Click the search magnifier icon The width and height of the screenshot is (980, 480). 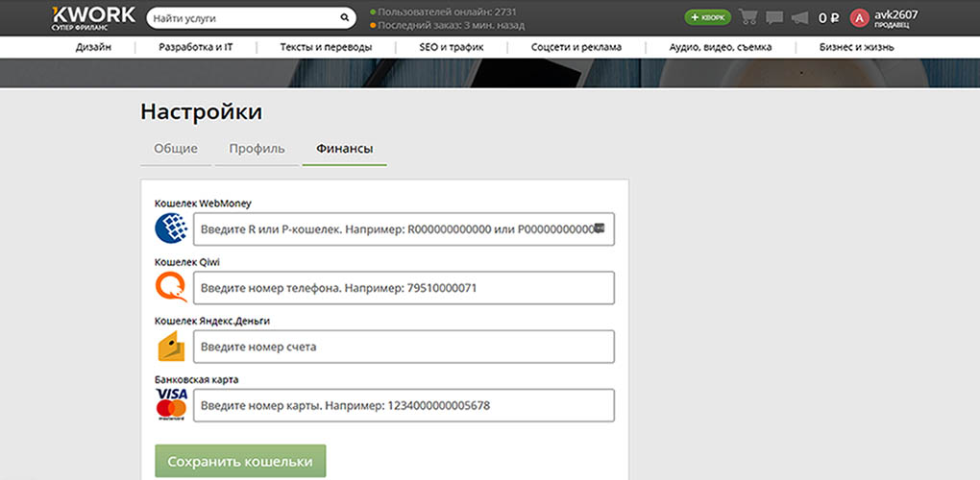tap(344, 18)
